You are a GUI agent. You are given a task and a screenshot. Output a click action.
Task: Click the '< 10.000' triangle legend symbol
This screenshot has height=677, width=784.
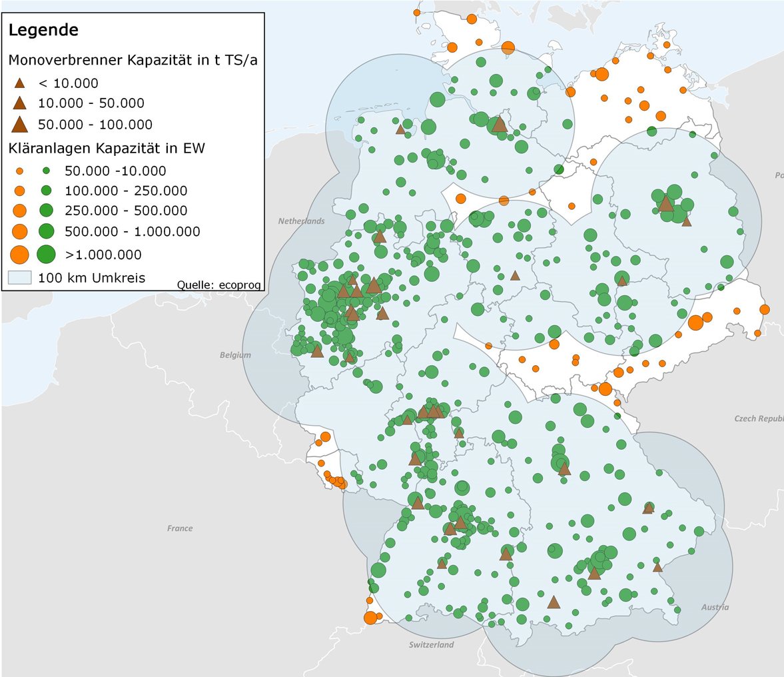[19, 83]
